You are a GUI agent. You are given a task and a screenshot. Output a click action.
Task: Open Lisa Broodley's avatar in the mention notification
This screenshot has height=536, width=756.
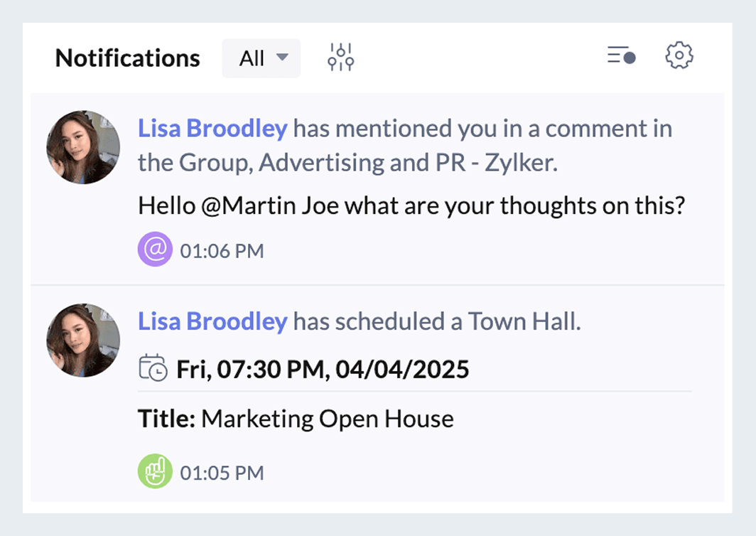pos(83,147)
